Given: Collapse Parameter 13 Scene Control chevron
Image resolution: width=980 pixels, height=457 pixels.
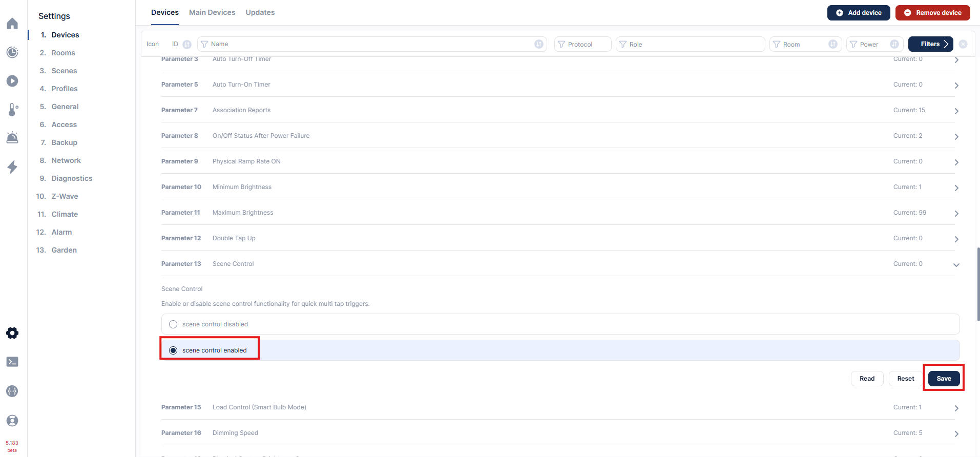Looking at the screenshot, I should [956, 265].
